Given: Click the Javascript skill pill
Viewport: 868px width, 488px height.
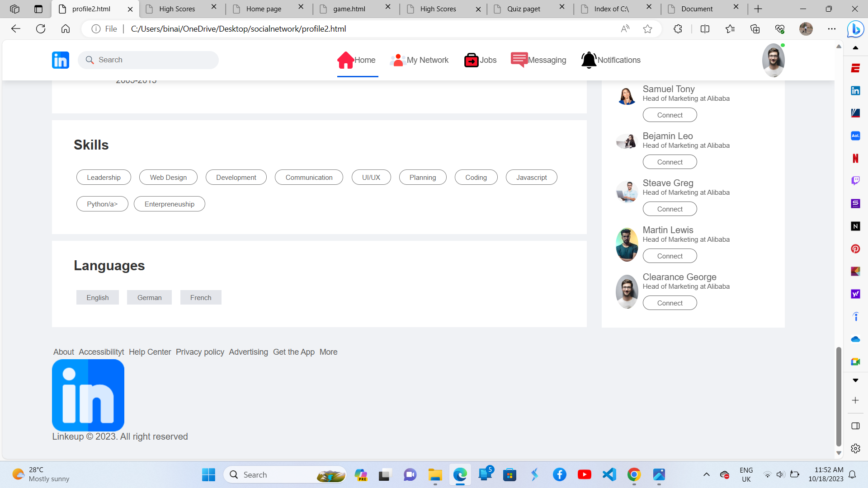Looking at the screenshot, I should 531,178.
